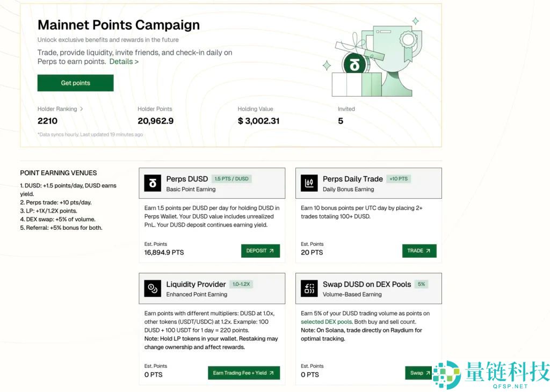
Task: Click Earn Trading Fee + Yield button
Action: coord(243,373)
